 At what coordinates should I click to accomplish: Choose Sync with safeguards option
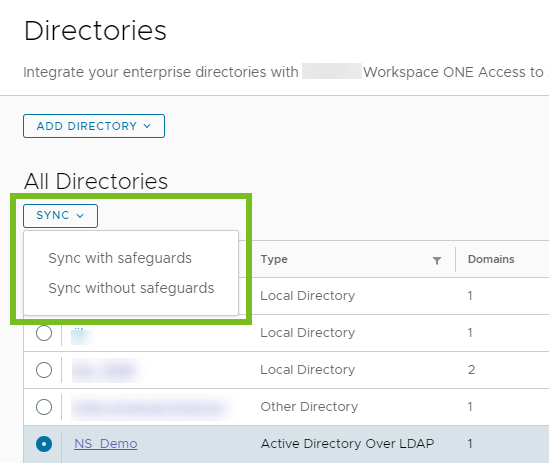click(120, 258)
